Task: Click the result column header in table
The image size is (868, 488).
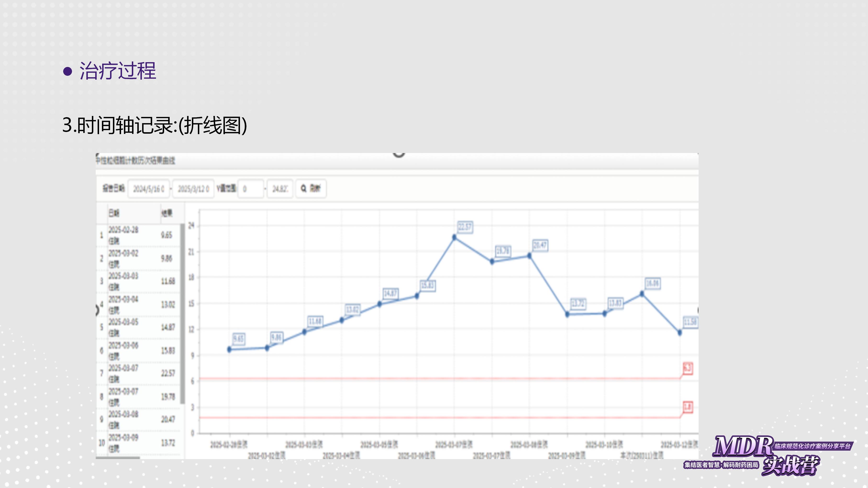Action: (167, 213)
